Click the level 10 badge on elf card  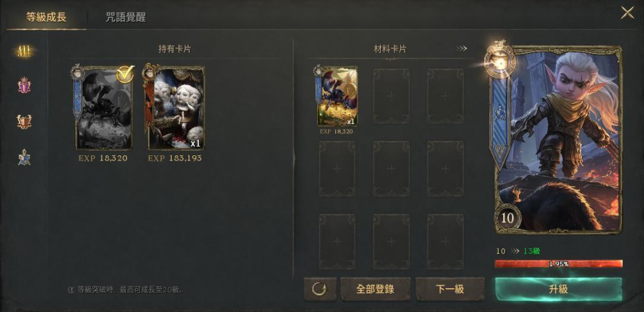[x=508, y=218]
